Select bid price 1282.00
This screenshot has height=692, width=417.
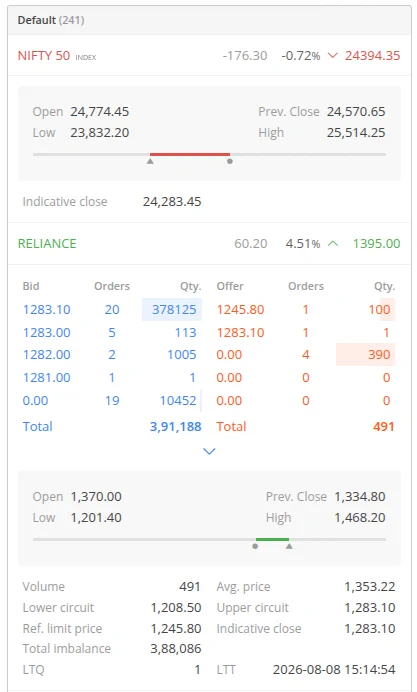point(47,355)
